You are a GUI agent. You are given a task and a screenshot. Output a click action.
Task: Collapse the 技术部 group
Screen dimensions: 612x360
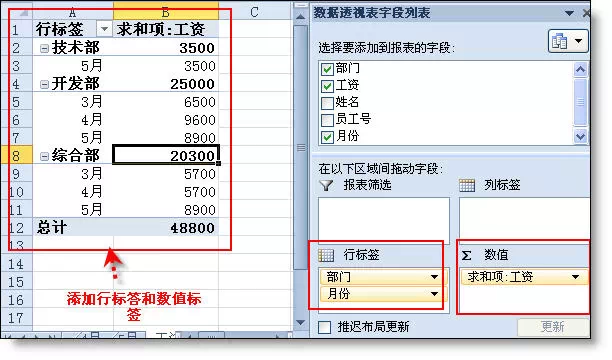click(44, 48)
